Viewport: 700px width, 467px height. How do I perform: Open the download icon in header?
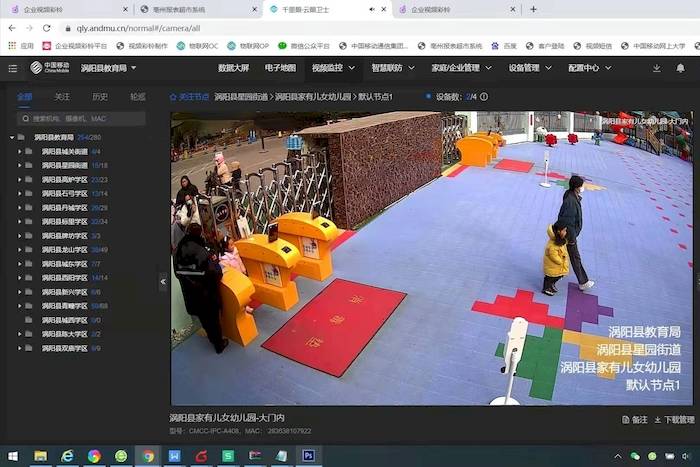click(657, 68)
